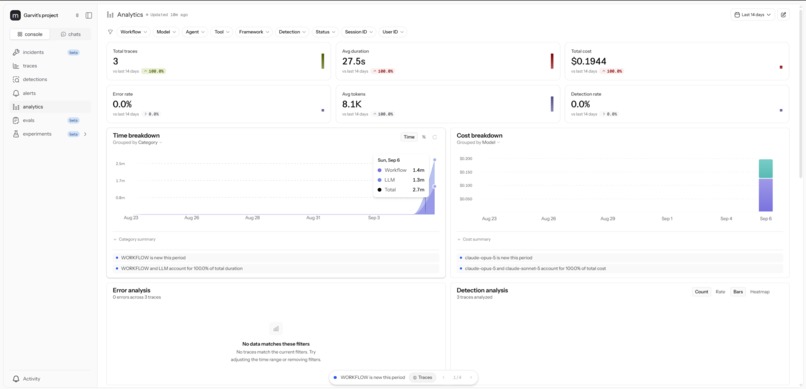
Task: Click the Error rate metric card
Action: pyautogui.click(x=218, y=104)
